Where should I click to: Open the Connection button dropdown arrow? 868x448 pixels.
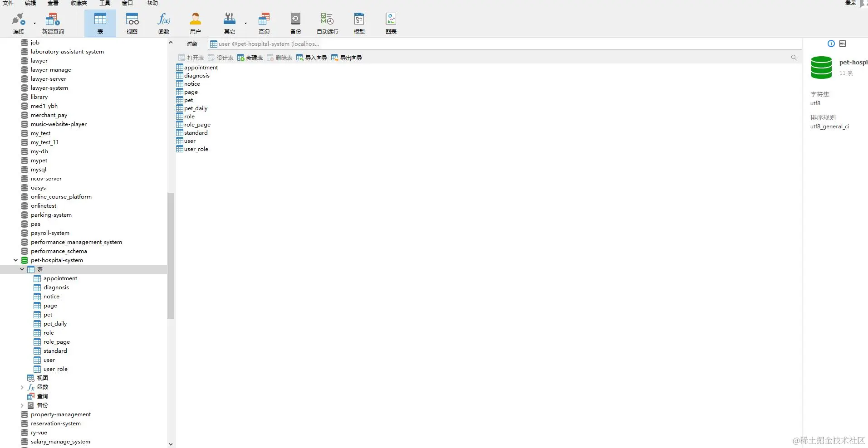(34, 23)
